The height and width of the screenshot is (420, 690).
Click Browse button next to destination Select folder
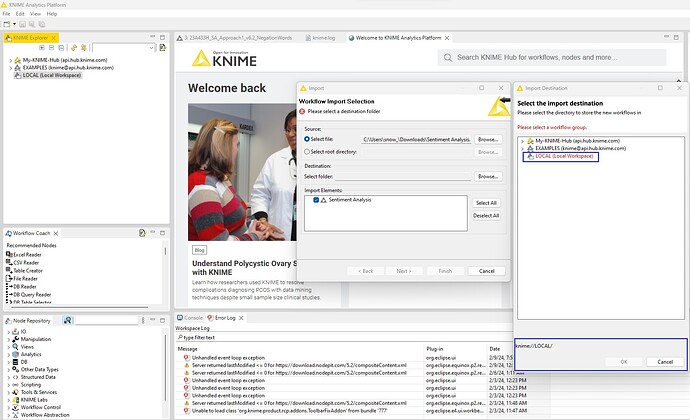tap(488, 177)
